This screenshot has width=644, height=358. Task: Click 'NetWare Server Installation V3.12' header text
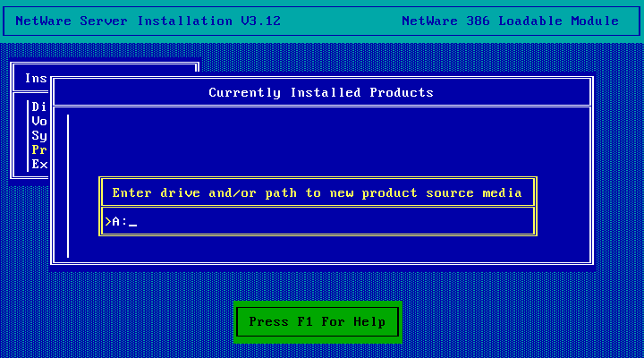148,21
